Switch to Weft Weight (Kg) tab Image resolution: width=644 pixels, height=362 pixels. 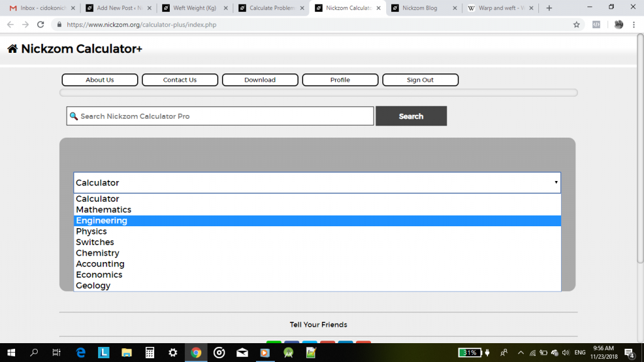pyautogui.click(x=194, y=8)
